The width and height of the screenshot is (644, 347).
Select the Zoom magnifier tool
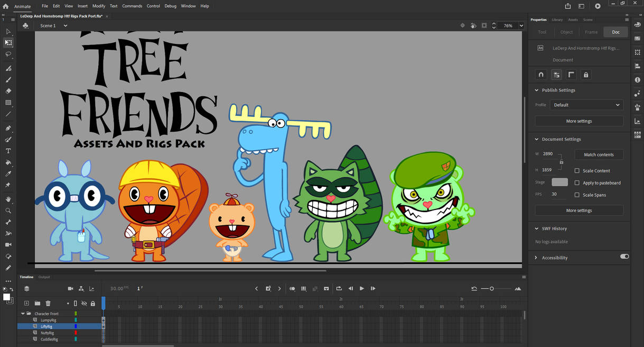click(x=8, y=211)
